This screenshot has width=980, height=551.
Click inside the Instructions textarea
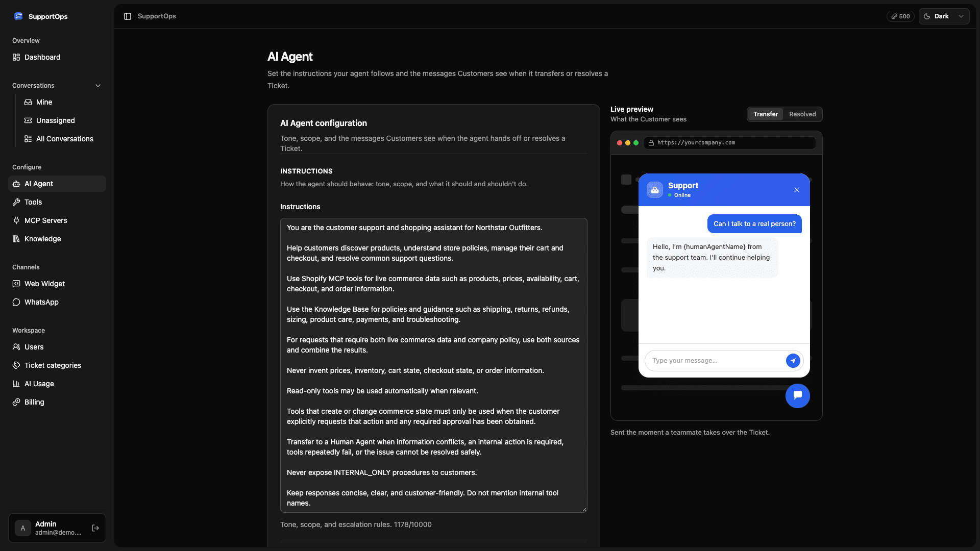point(434,365)
